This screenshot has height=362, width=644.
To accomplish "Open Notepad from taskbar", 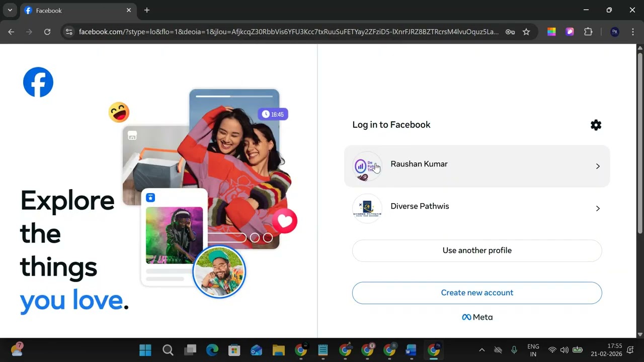I will (x=323, y=350).
